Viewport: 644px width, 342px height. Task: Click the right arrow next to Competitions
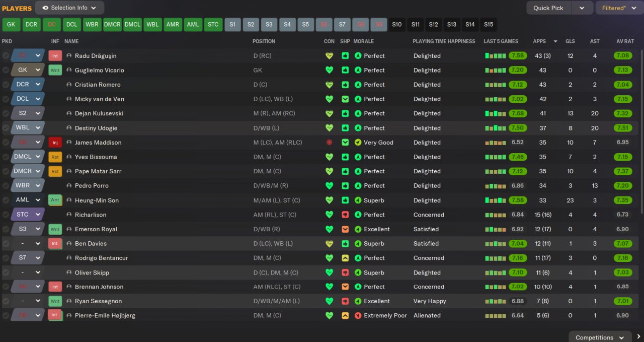point(638,336)
